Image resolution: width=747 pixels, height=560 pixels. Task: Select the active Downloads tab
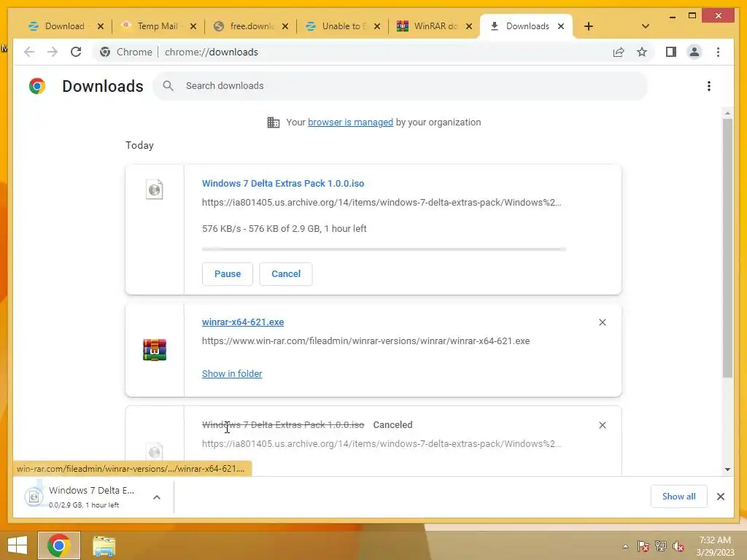click(x=527, y=26)
